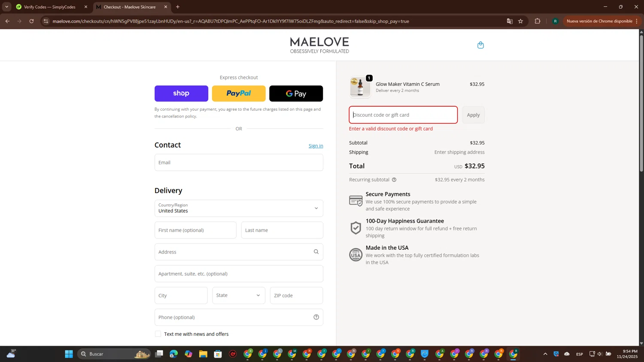The image size is (644, 362).
Task: Click the recurring subtotal info icon
Action: pyautogui.click(x=394, y=180)
